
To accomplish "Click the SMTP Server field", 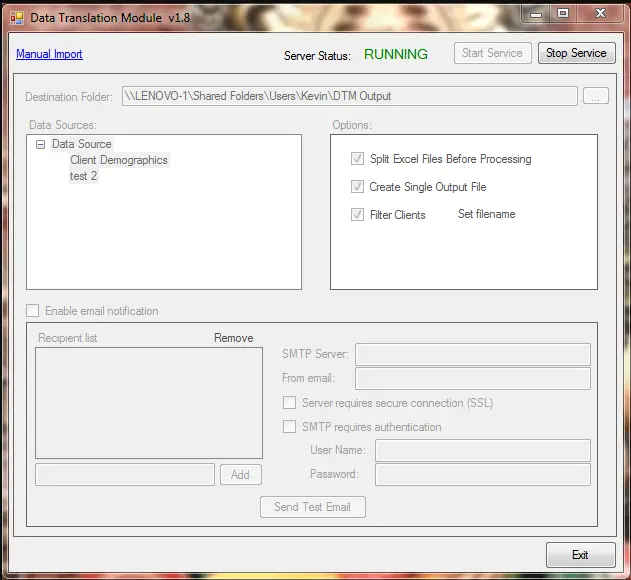I will pos(473,354).
